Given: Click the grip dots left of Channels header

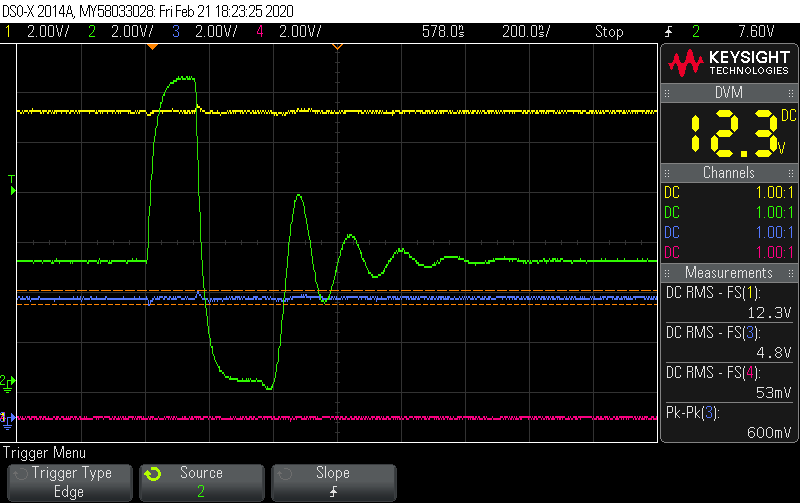Looking at the screenshot, I should click(667, 173).
